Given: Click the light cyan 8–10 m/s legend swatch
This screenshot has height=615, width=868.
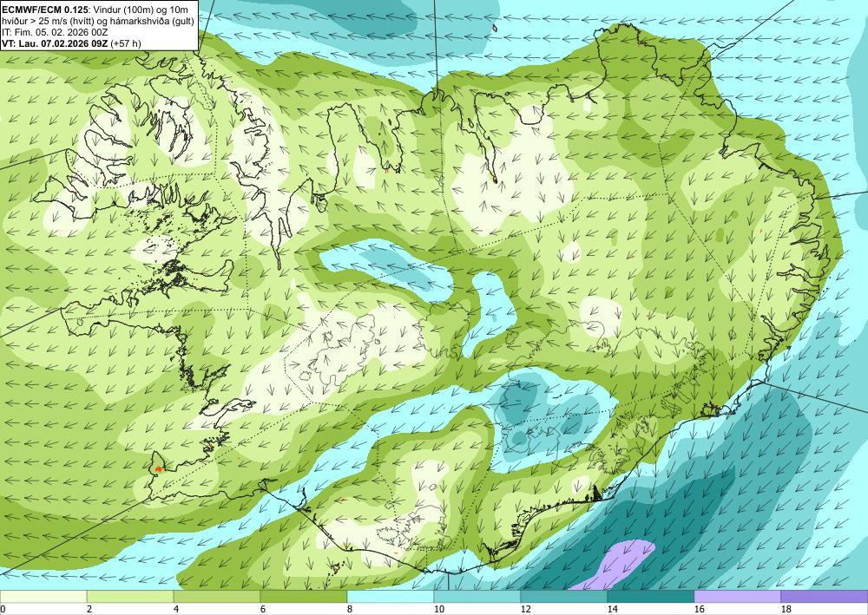Looking at the screenshot, I should [x=391, y=597].
